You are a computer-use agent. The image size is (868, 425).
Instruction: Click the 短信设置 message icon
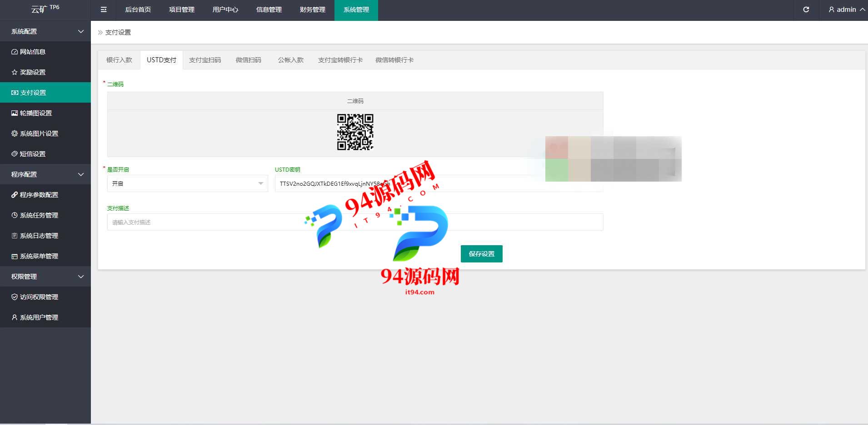click(x=15, y=154)
